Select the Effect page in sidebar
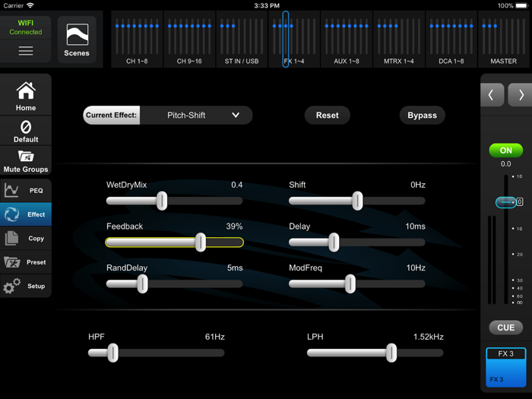Viewport: 532px width, 399px height. (26, 214)
